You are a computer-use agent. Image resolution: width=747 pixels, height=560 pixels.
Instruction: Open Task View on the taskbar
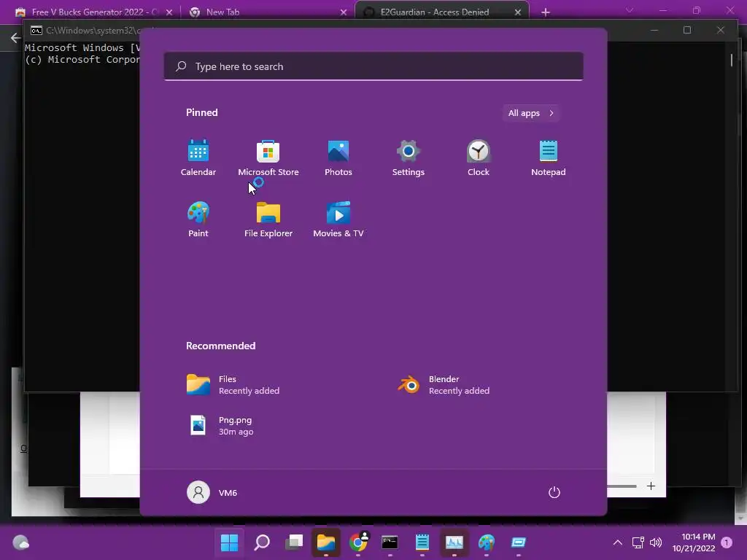[293, 542]
